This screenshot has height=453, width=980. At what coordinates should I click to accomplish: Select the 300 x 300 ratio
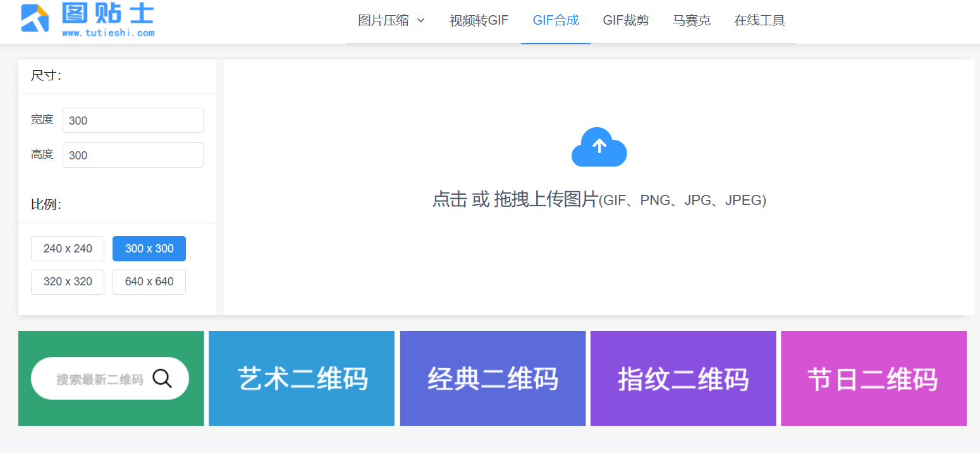[149, 249]
